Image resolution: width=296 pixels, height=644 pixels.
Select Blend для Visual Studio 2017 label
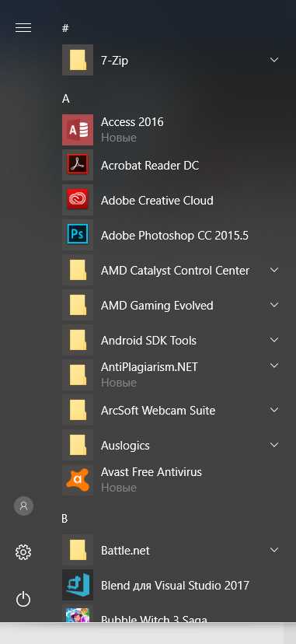[x=175, y=585]
